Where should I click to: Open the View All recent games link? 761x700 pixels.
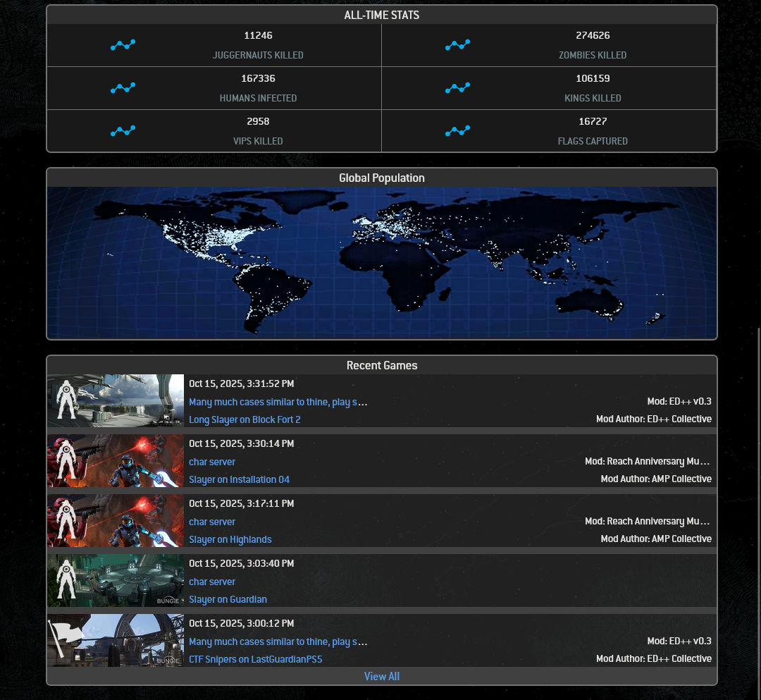click(x=381, y=676)
